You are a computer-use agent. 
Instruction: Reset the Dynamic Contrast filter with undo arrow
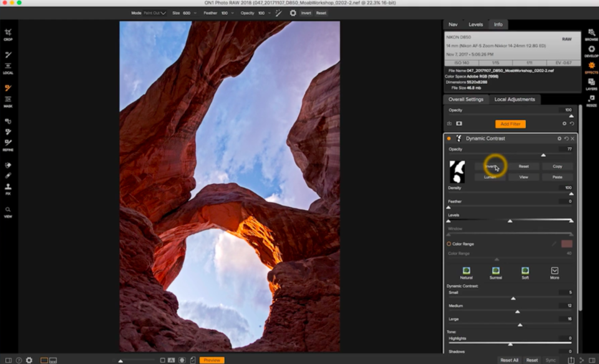pos(566,138)
